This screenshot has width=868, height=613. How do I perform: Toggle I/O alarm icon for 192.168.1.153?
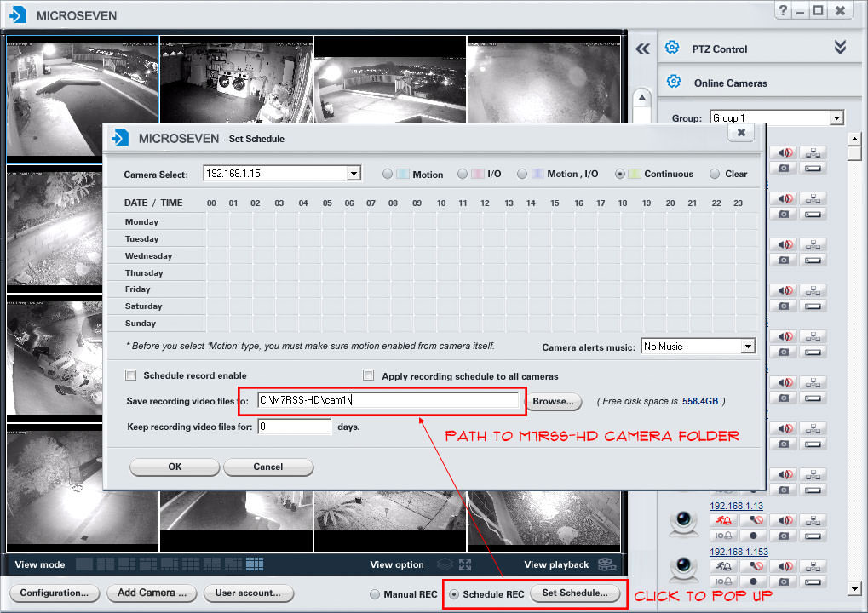tap(723, 581)
